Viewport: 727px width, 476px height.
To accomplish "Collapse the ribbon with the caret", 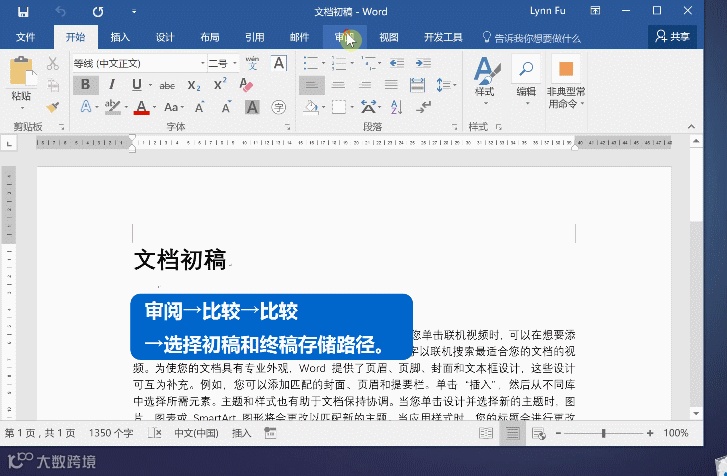I will (x=691, y=127).
